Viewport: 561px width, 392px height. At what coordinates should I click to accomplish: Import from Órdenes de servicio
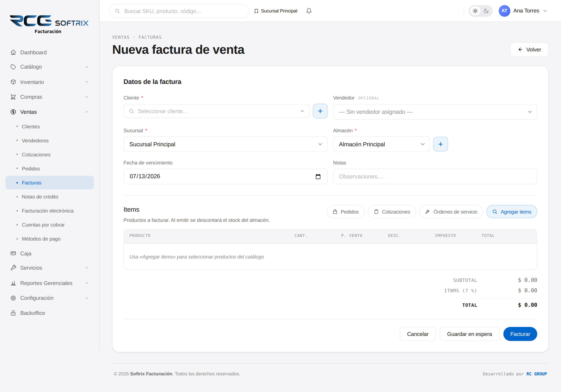[451, 212]
